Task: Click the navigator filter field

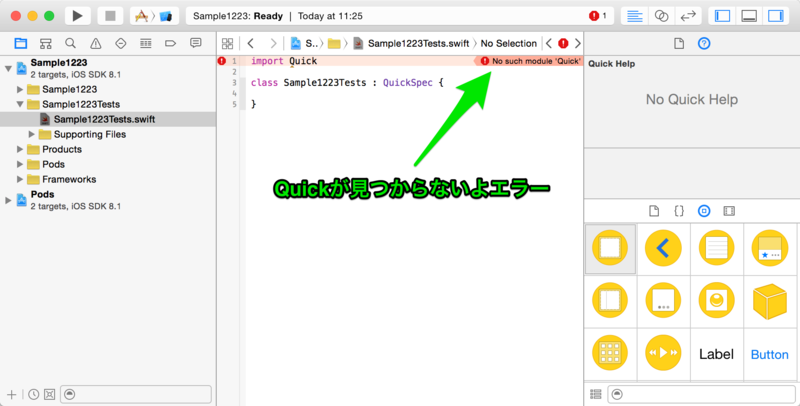Action: pyautogui.click(x=136, y=394)
